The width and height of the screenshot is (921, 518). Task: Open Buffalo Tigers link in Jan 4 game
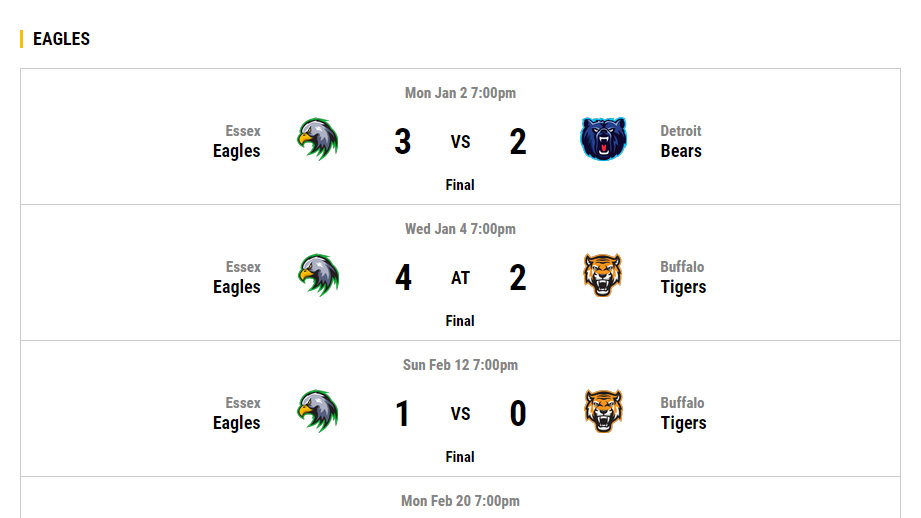pos(683,278)
